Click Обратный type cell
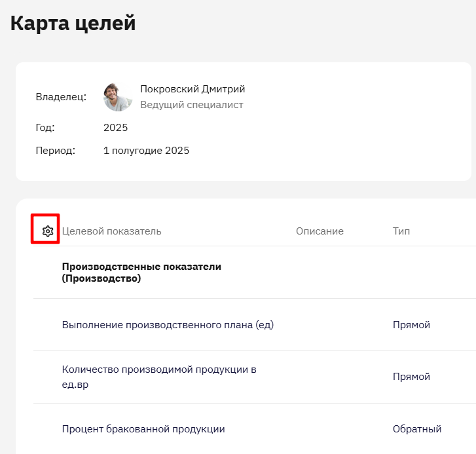The height and width of the screenshot is (454, 476). (417, 429)
